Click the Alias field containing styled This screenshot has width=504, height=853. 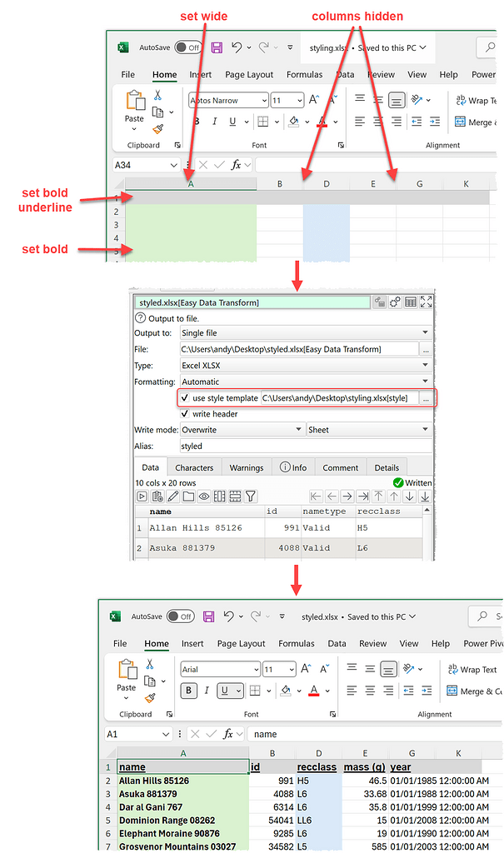(x=306, y=446)
